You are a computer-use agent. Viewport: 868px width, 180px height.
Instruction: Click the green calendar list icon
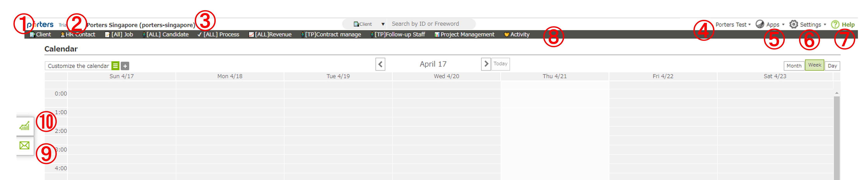[115, 66]
